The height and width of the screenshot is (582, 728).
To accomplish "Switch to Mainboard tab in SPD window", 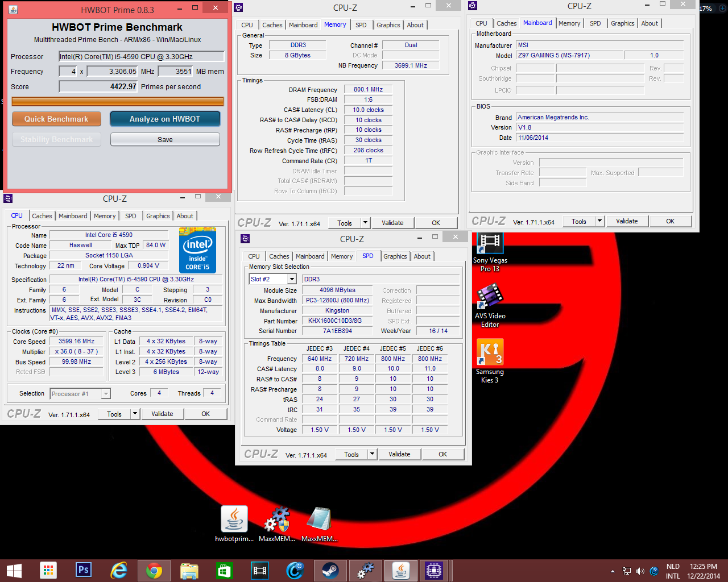I will coord(310,256).
